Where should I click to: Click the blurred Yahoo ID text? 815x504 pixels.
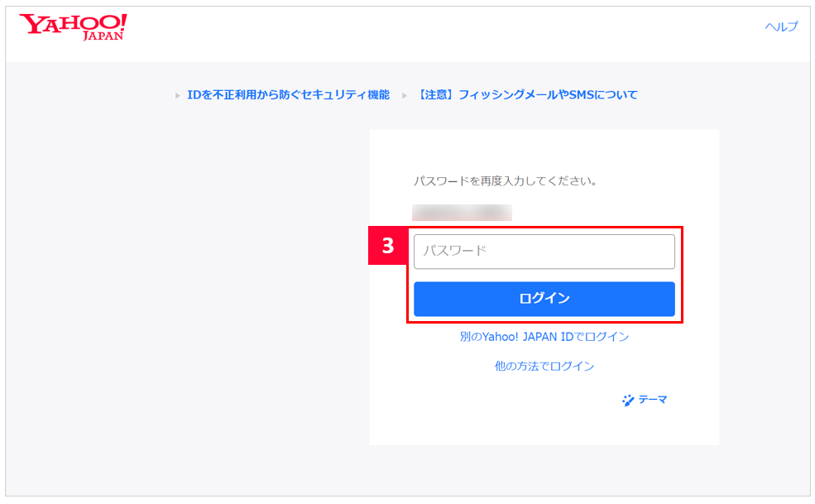pos(462,212)
